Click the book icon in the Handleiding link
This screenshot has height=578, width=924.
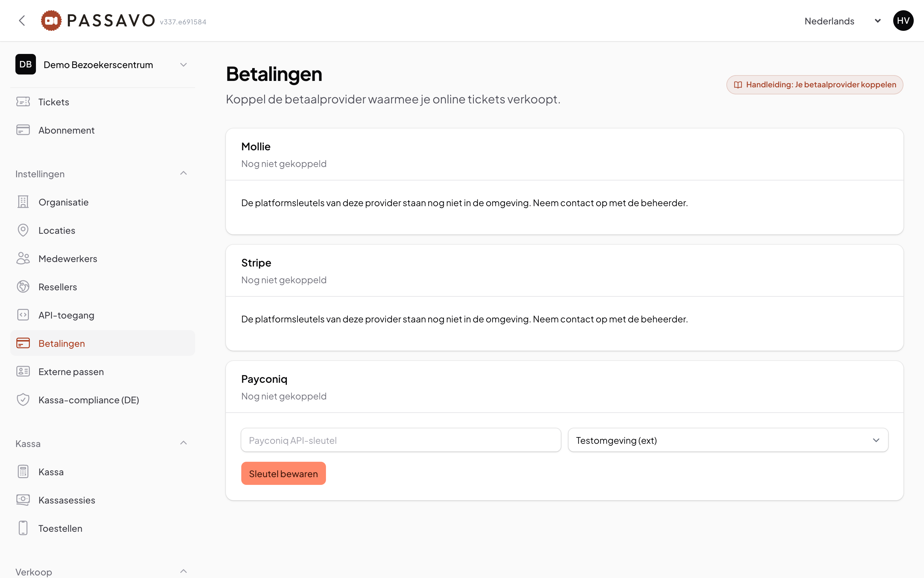point(738,85)
